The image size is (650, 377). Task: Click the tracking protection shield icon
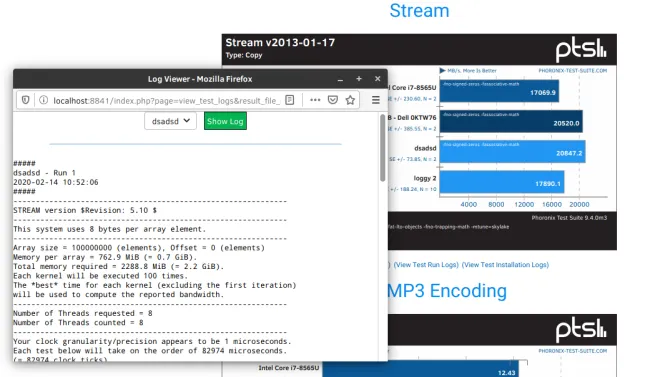point(25,100)
